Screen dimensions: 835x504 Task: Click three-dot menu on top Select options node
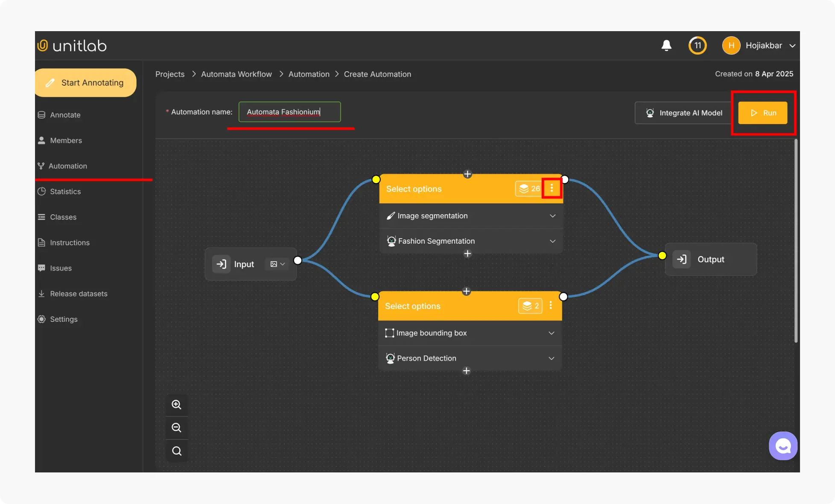552,188
